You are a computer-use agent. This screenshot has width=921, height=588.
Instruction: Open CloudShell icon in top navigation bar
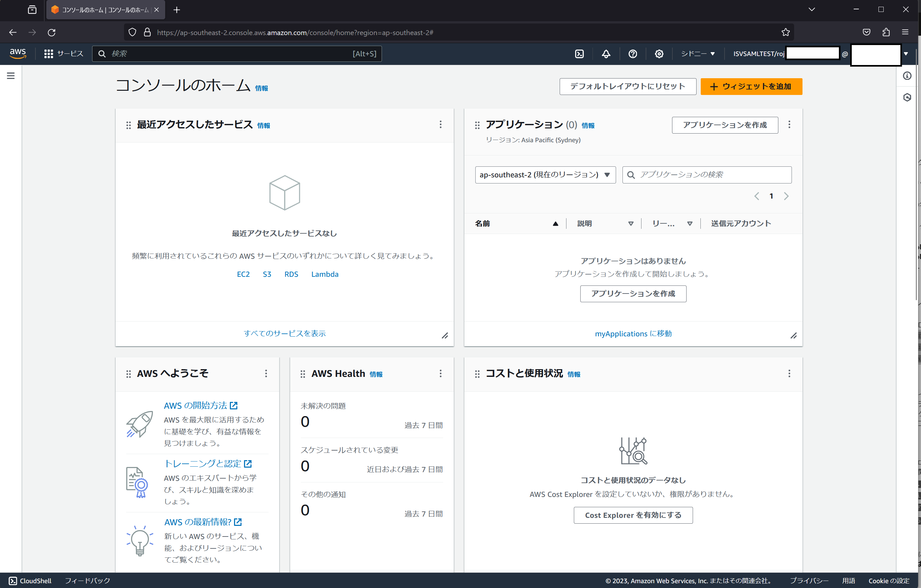pos(579,54)
